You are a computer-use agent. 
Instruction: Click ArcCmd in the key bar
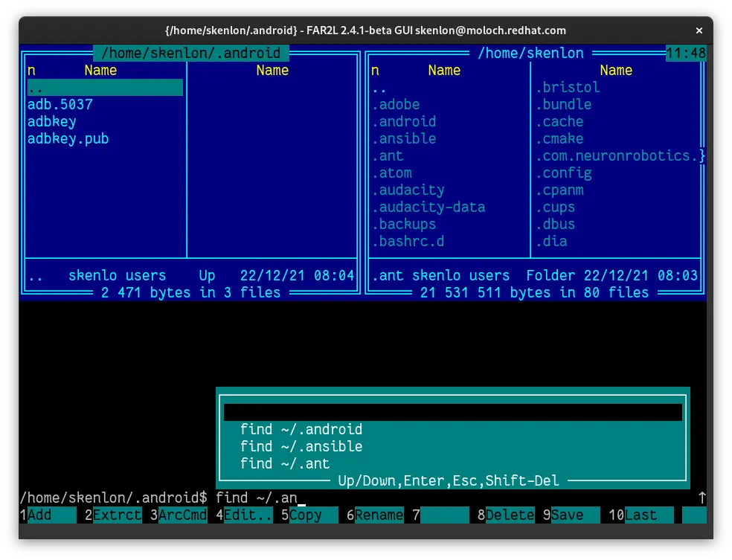click(x=182, y=515)
